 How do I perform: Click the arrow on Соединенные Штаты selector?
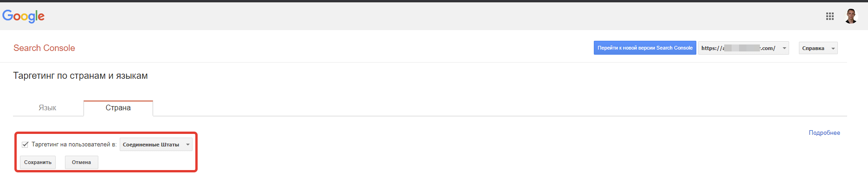click(x=188, y=145)
